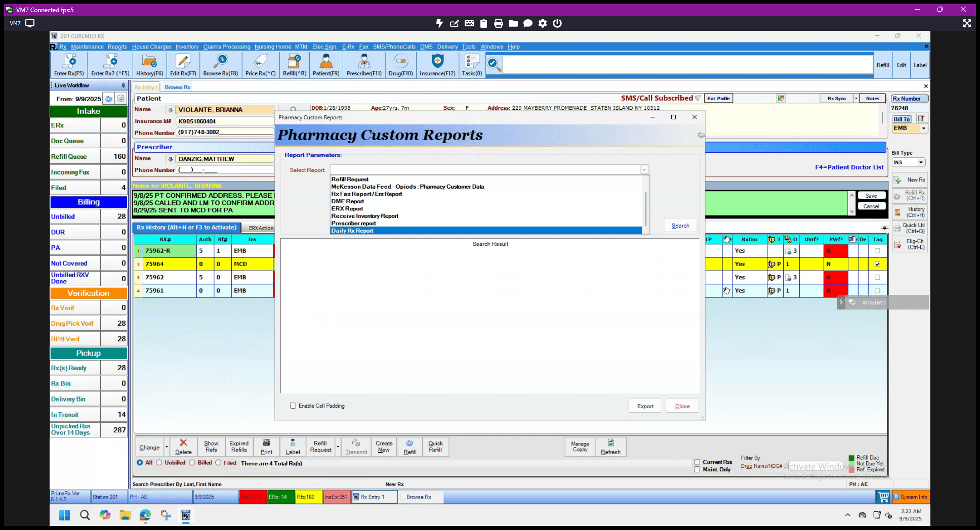Open the EMB Bill To dropdown

click(x=923, y=128)
